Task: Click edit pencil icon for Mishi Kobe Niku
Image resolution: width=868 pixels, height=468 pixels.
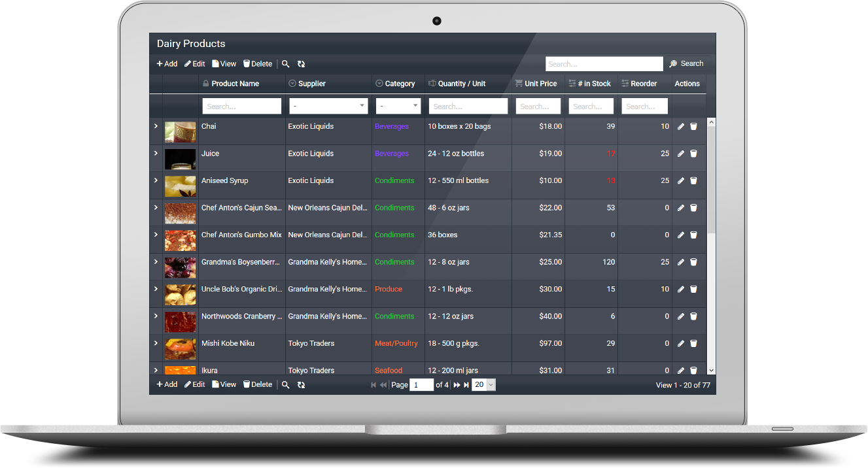Action: click(x=681, y=344)
